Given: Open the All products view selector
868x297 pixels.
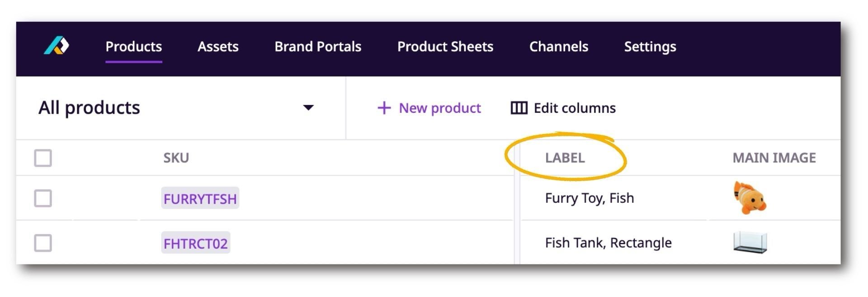Looking at the screenshot, I should [89, 108].
